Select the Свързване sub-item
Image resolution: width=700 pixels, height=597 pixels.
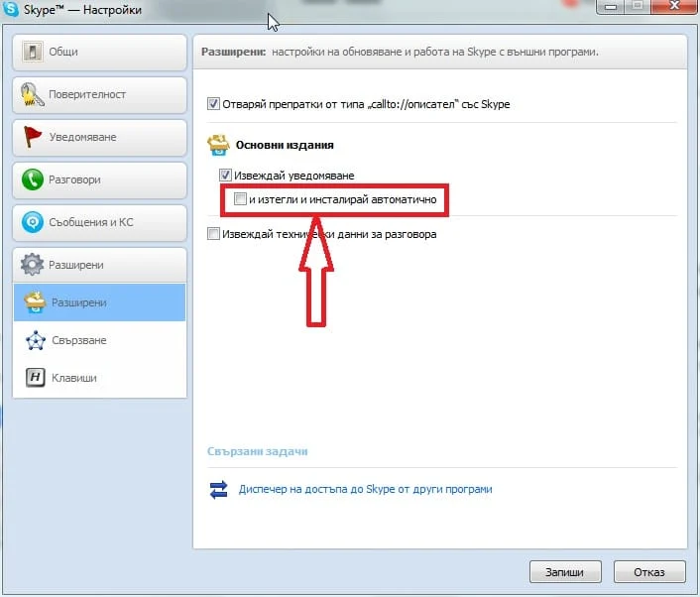point(99,340)
